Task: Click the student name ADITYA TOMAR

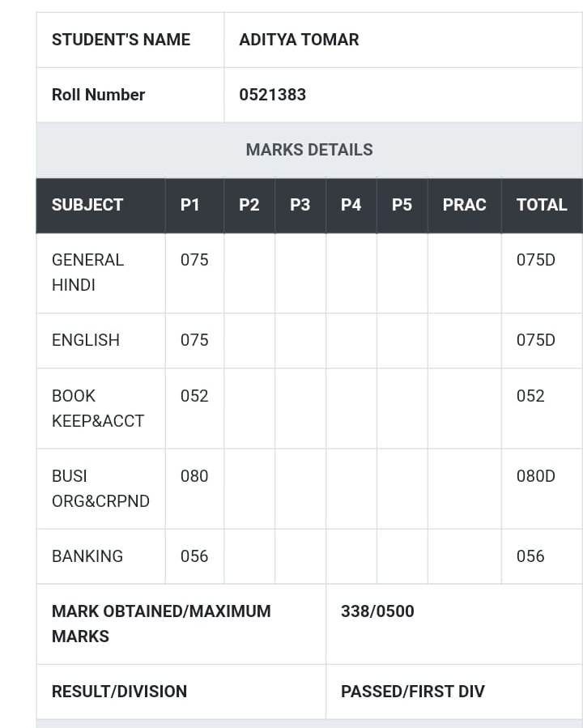Action: 299,40
